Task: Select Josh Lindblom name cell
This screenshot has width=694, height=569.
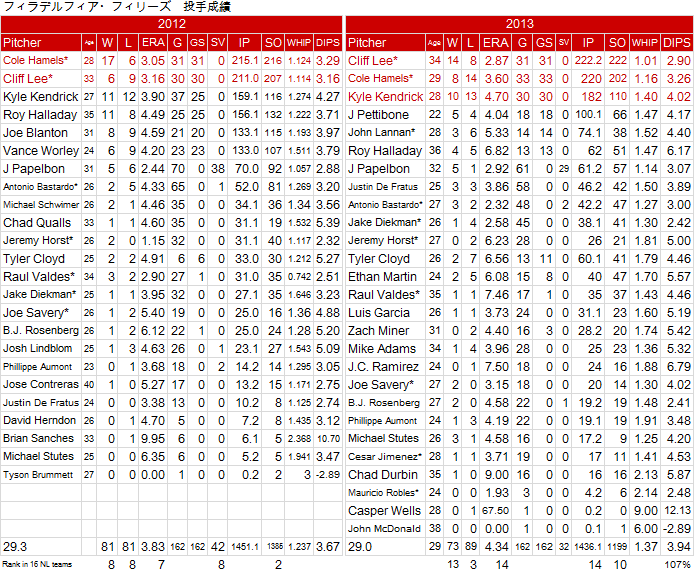Action: click(x=41, y=348)
